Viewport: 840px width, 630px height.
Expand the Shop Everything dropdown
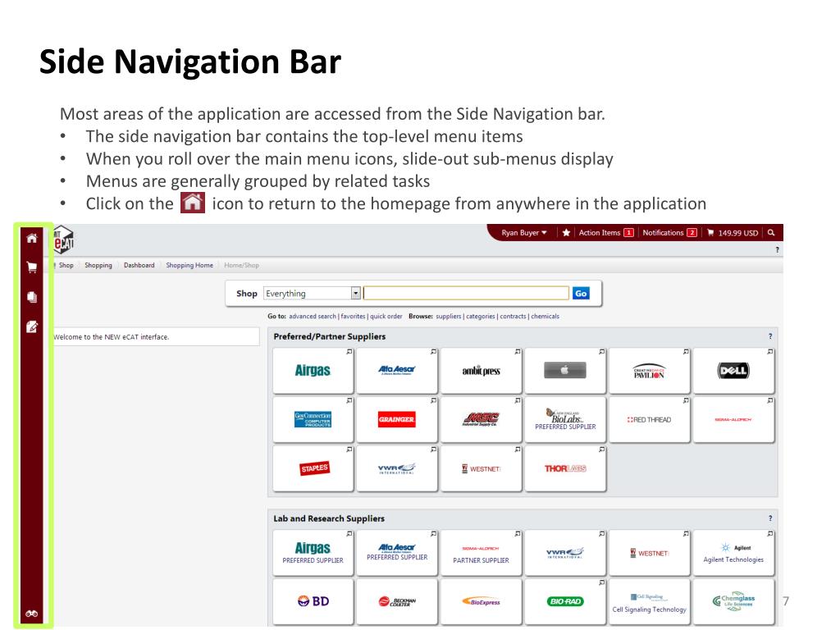[355, 293]
